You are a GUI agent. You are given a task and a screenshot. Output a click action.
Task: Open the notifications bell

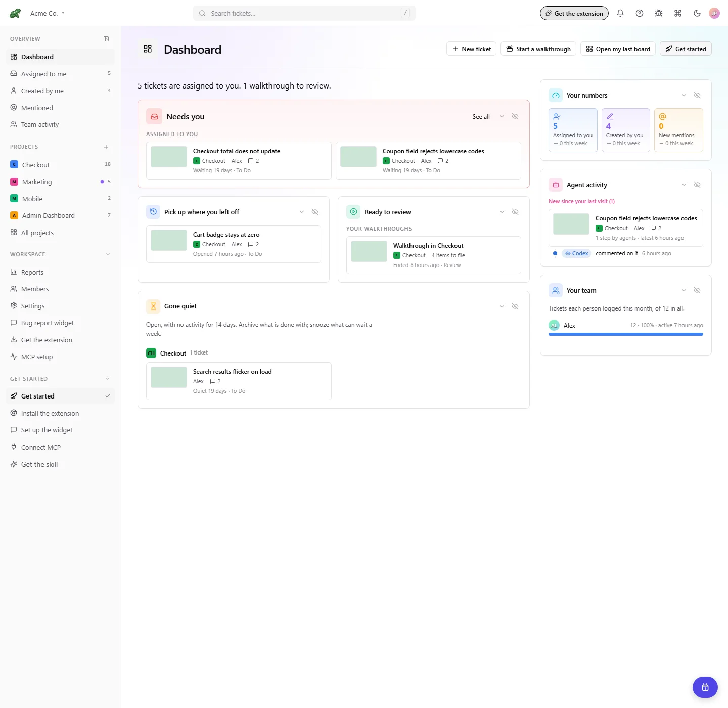(x=620, y=13)
